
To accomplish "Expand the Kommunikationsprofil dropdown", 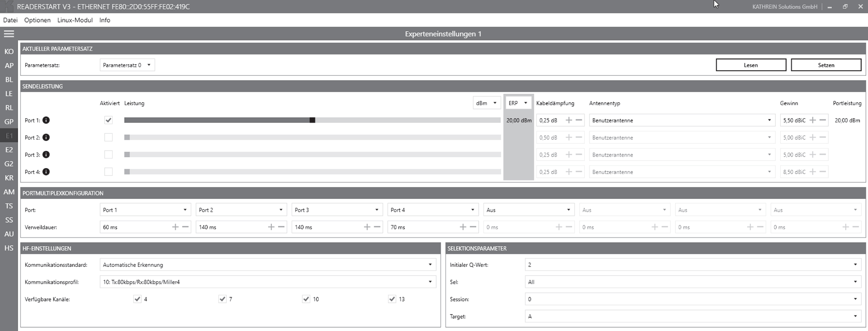I will click(268, 282).
